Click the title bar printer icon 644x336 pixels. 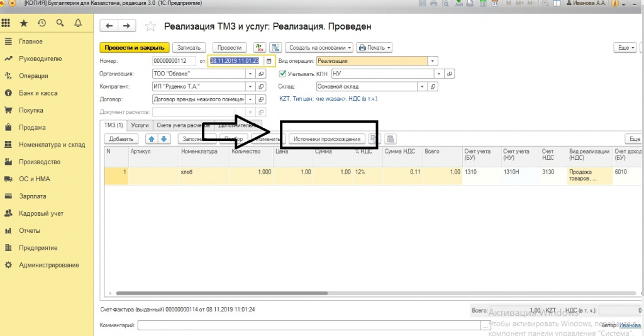click(434, 3)
